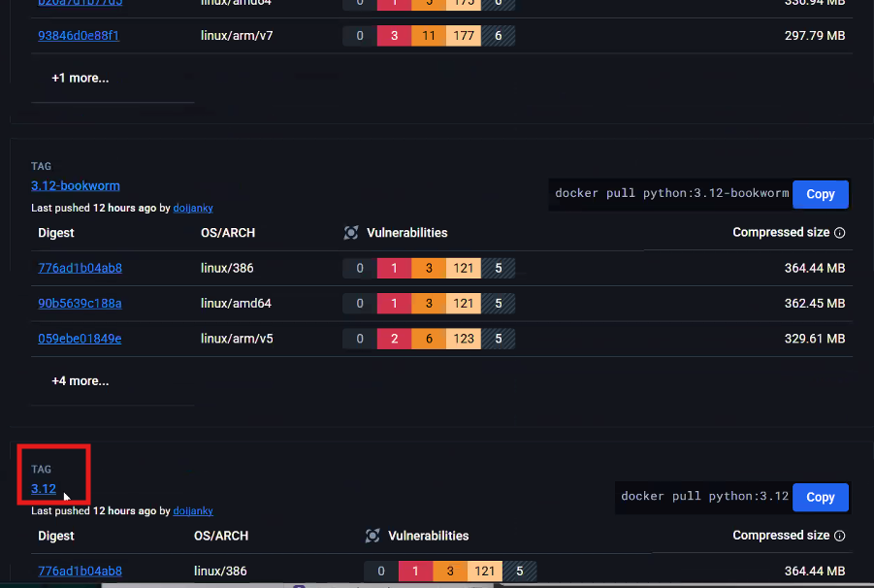Screen dimensions: 874x588
Task: Click medium count 3 in linux/amd64 3.12-bookworm row
Action: click(x=429, y=303)
